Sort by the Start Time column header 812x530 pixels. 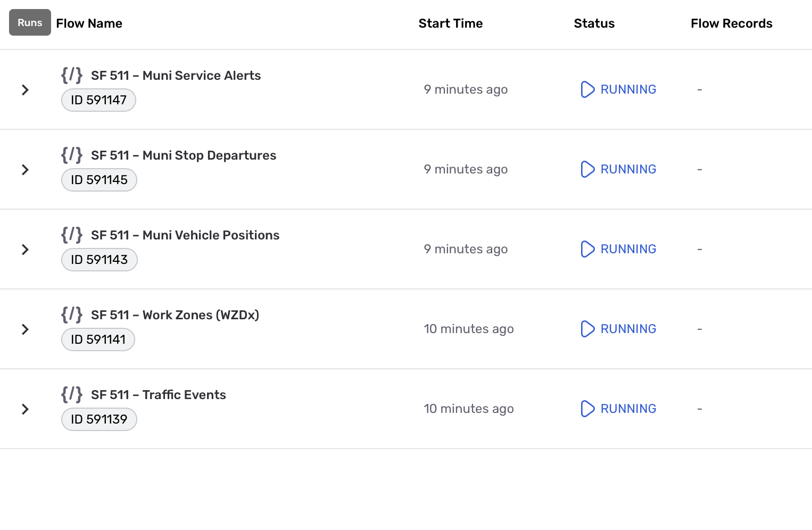[x=450, y=23]
